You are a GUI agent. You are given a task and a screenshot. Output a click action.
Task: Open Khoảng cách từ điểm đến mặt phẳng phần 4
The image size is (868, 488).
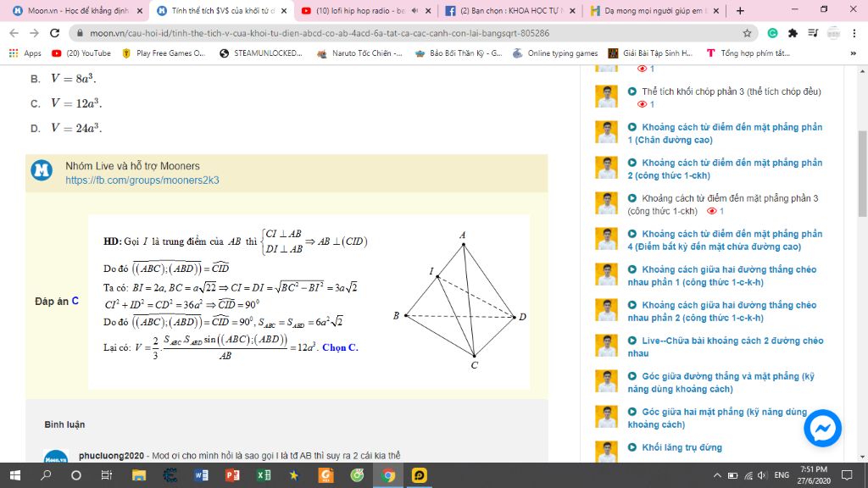click(x=726, y=240)
